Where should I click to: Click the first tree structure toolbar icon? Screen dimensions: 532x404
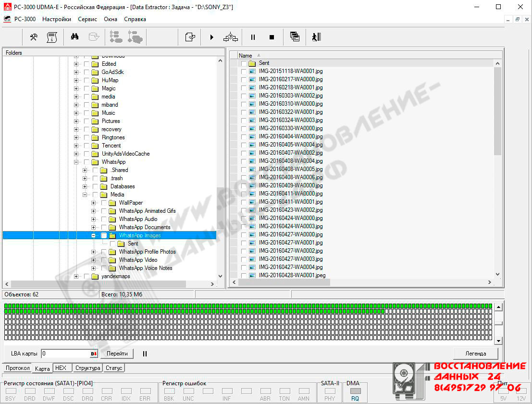[x=116, y=37]
